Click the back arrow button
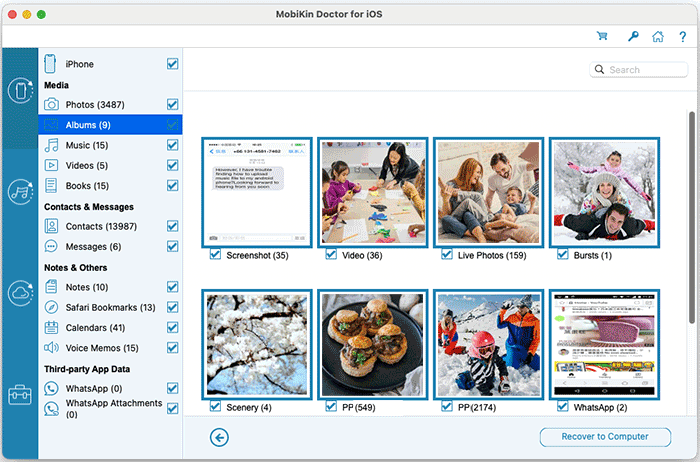This screenshot has width=700, height=462. point(219,437)
